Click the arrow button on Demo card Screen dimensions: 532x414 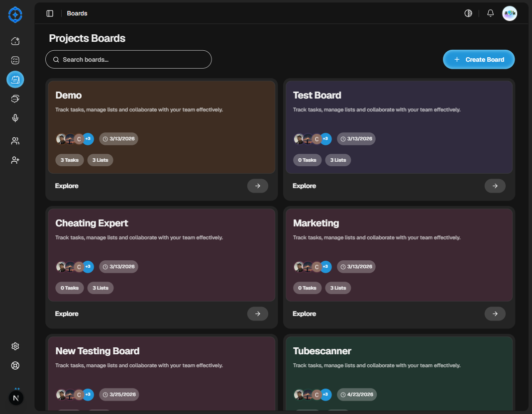257,186
